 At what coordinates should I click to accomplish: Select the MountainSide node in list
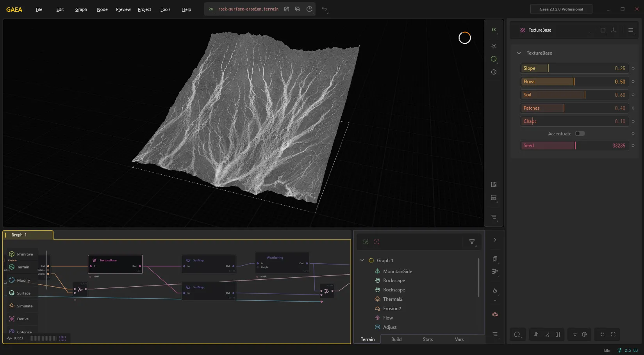(x=397, y=271)
